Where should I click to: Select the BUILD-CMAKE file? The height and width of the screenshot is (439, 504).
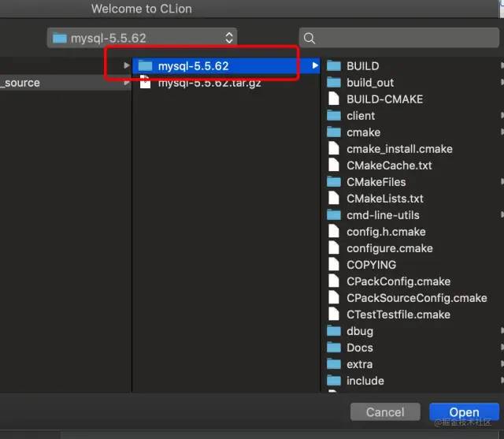pyautogui.click(x=384, y=99)
